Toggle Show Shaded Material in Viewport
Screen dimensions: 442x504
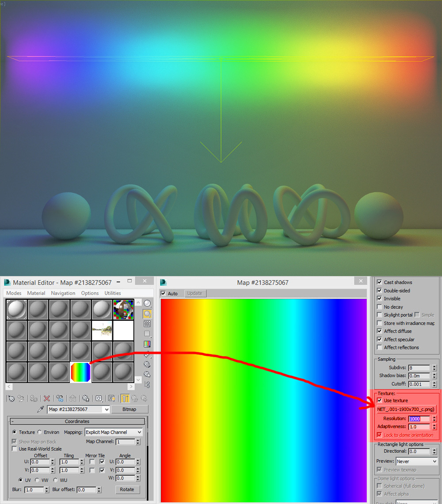coord(112,398)
